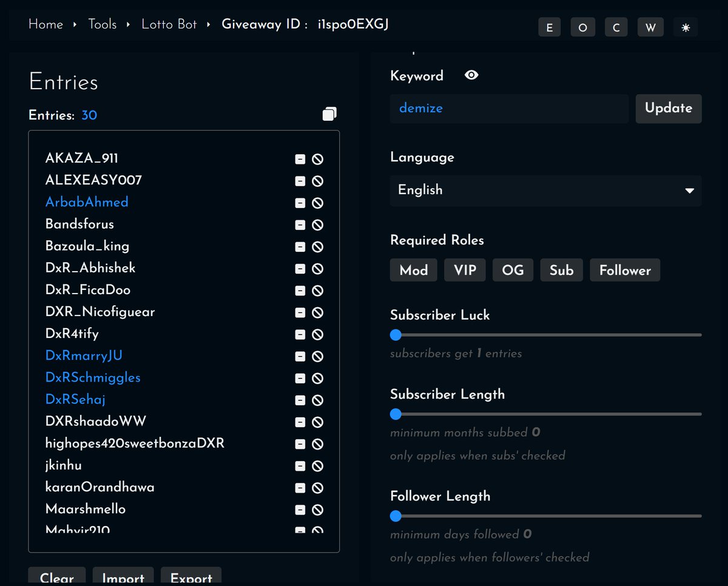Open the ArbabAhmed user link
The image size is (728, 586).
(x=87, y=202)
